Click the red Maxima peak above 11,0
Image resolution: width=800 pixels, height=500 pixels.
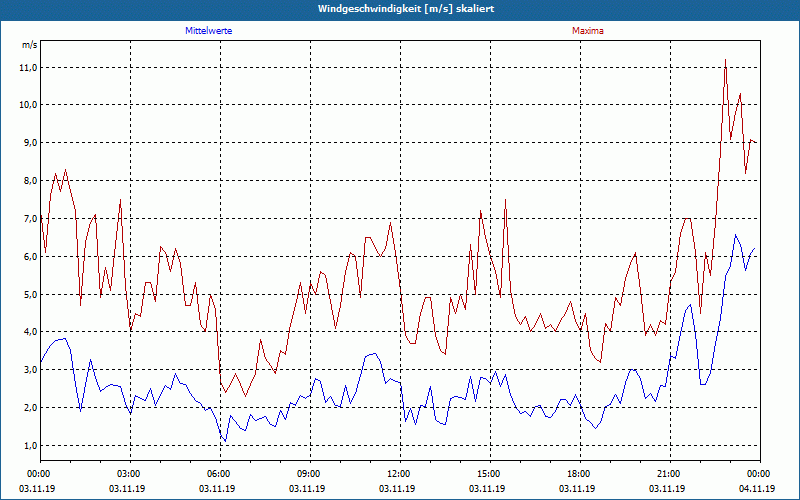coord(725,60)
